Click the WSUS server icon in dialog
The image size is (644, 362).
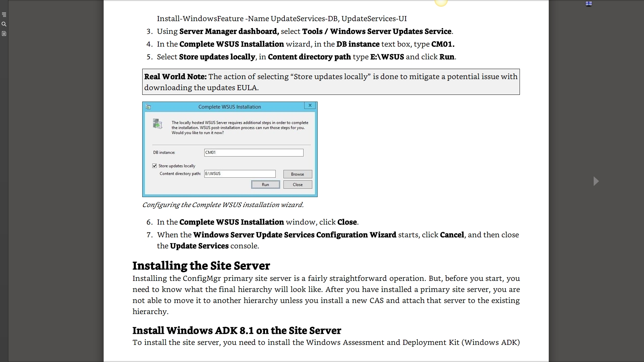pyautogui.click(x=157, y=124)
